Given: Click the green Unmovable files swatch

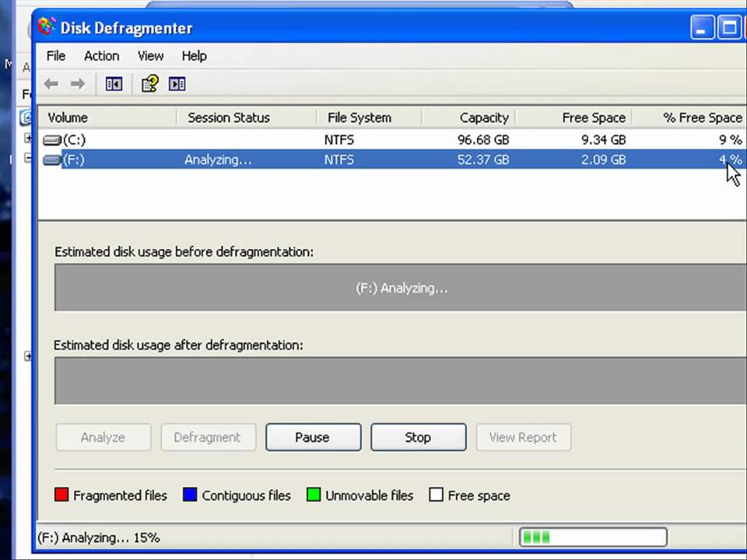Looking at the screenshot, I should (x=314, y=495).
